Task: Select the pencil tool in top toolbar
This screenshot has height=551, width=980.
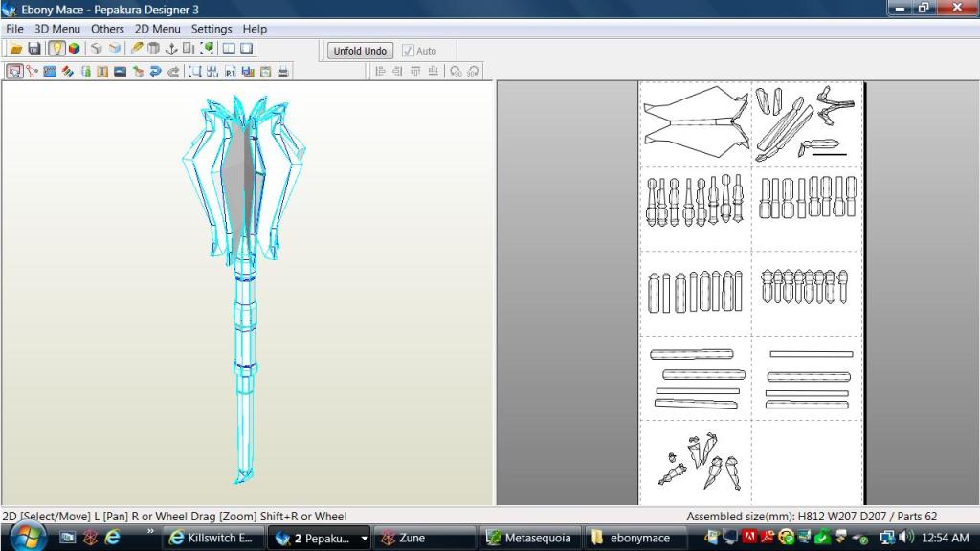Action: click(x=136, y=49)
